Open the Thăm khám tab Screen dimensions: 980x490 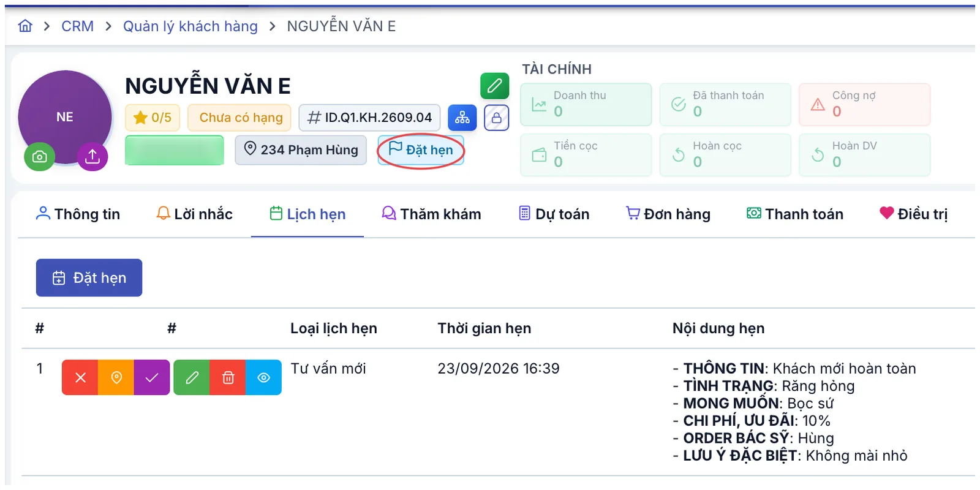tap(431, 214)
